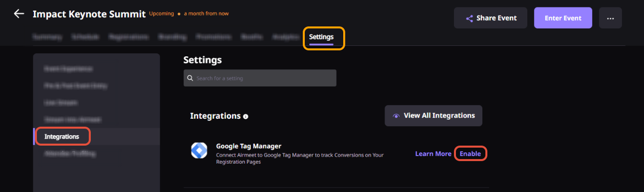Open the Branding tab
Viewport: 644px width, 192px height.
click(x=172, y=37)
